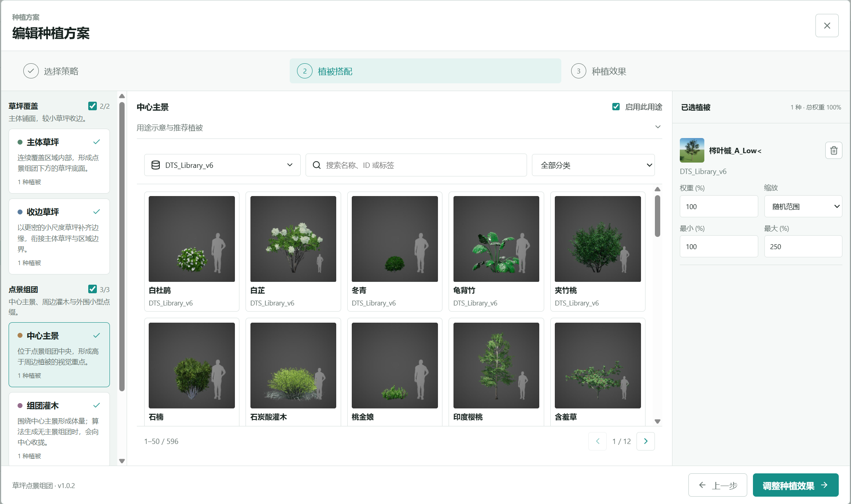
Task: Select the 桃金娘 plant card
Action: [395, 372]
